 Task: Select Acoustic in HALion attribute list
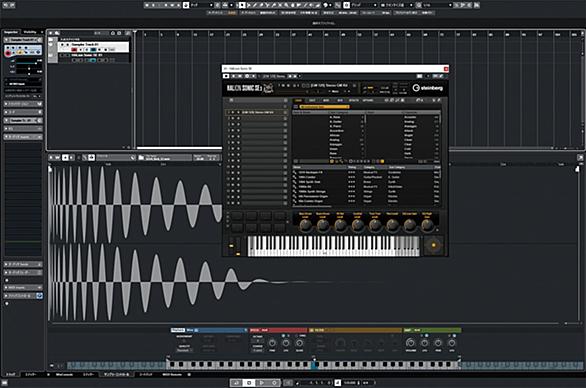coord(410,117)
